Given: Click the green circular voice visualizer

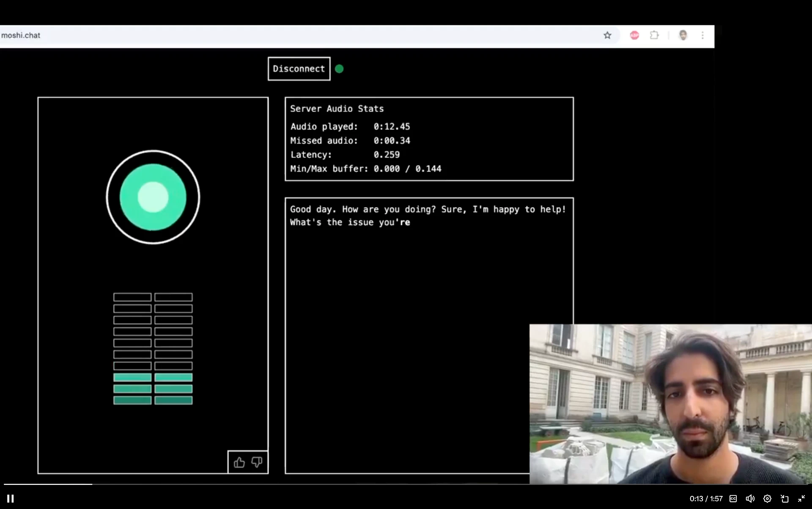Looking at the screenshot, I should coord(153,197).
